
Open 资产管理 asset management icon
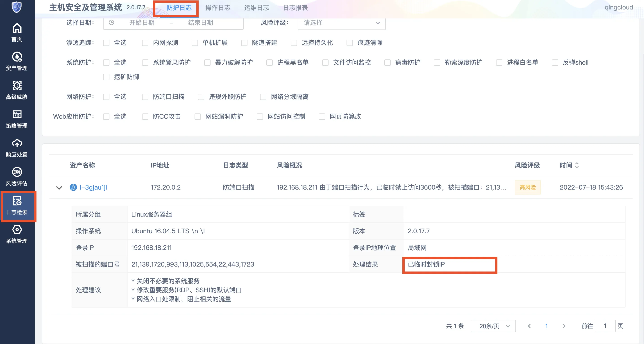pos(17,57)
